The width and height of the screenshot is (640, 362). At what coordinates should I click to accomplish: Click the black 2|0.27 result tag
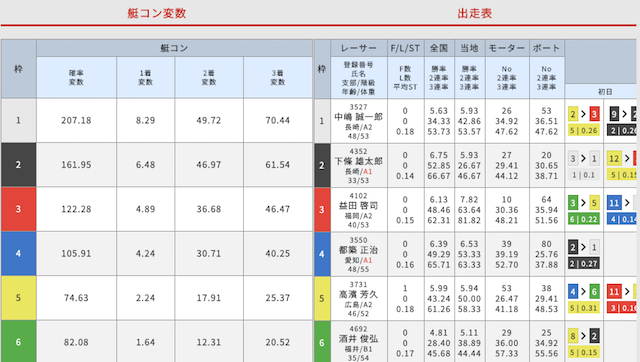tap(584, 264)
